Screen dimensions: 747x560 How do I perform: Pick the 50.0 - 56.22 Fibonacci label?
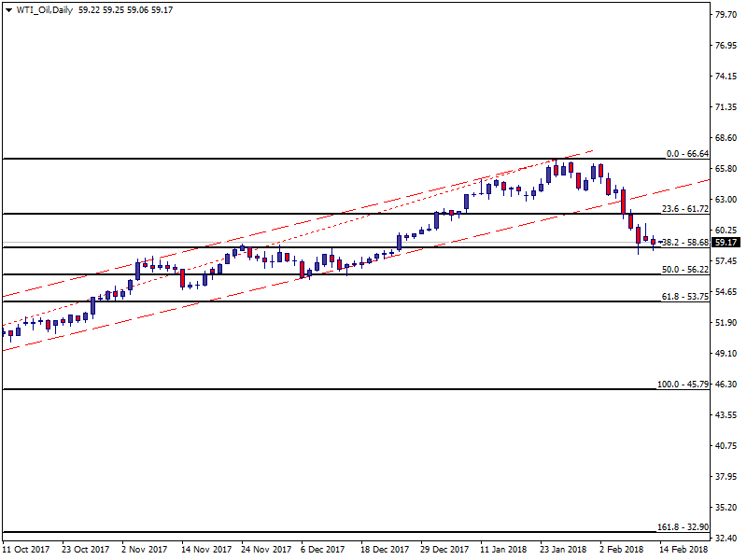tap(685, 269)
